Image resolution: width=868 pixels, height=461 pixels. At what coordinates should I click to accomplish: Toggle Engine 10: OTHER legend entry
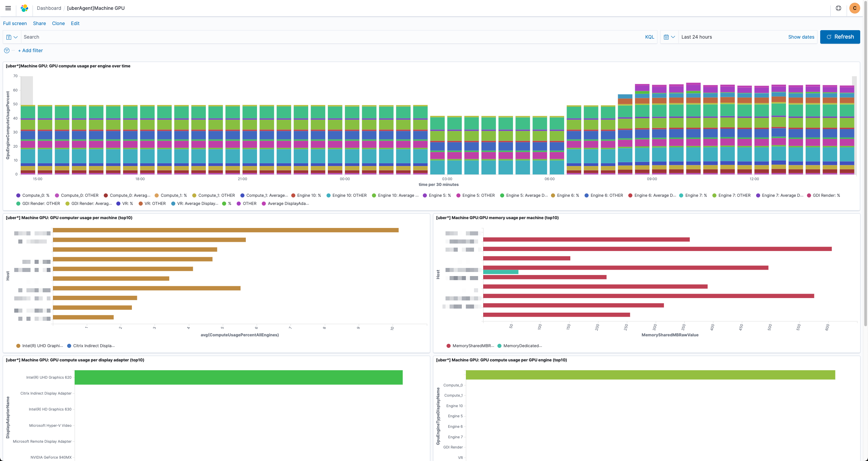tap(349, 195)
